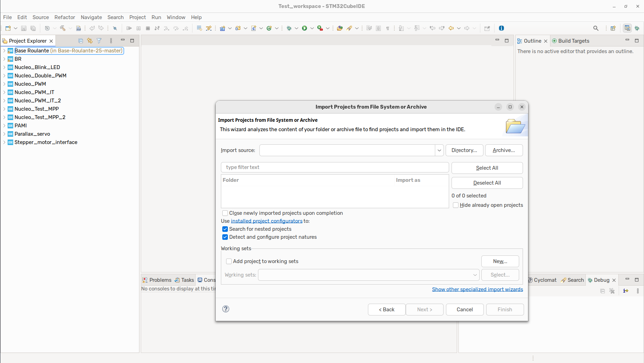Click the hammer Build icon
Image resolution: width=644 pixels, height=363 pixels.
point(63,28)
